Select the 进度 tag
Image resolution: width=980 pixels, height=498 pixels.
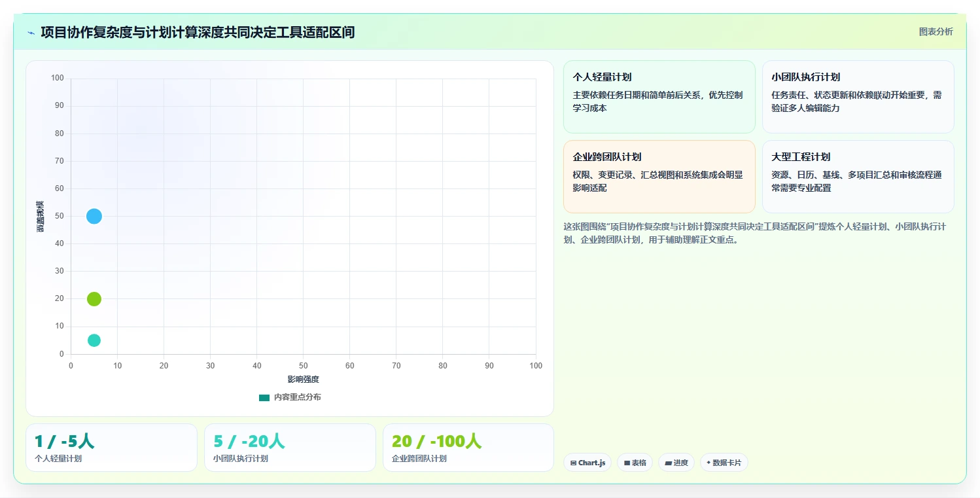(676, 463)
